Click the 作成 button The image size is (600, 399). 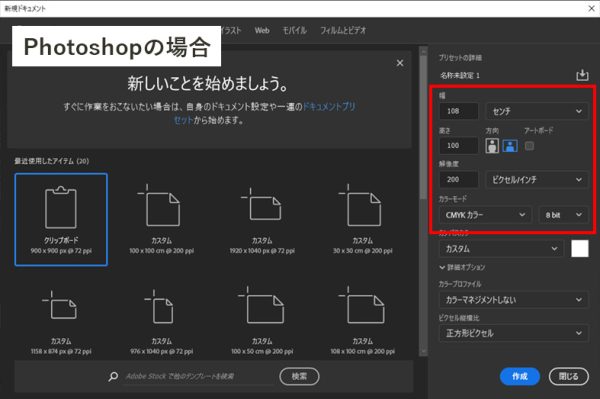coord(520,376)
